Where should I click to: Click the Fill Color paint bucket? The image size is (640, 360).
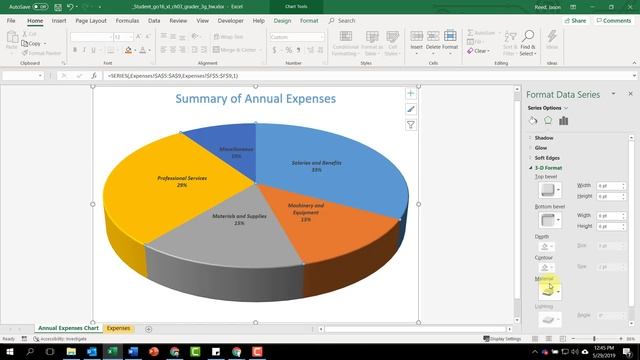[128, 50]
